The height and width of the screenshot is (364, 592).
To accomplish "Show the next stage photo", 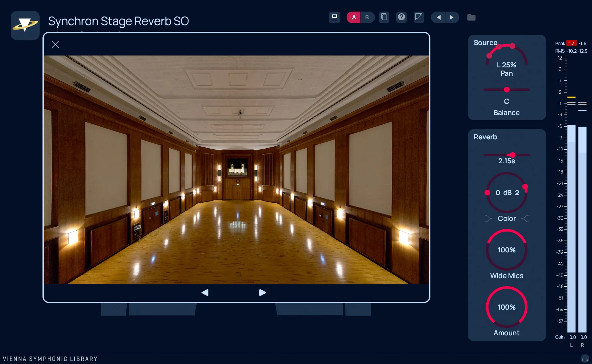I will coord(262,293).
